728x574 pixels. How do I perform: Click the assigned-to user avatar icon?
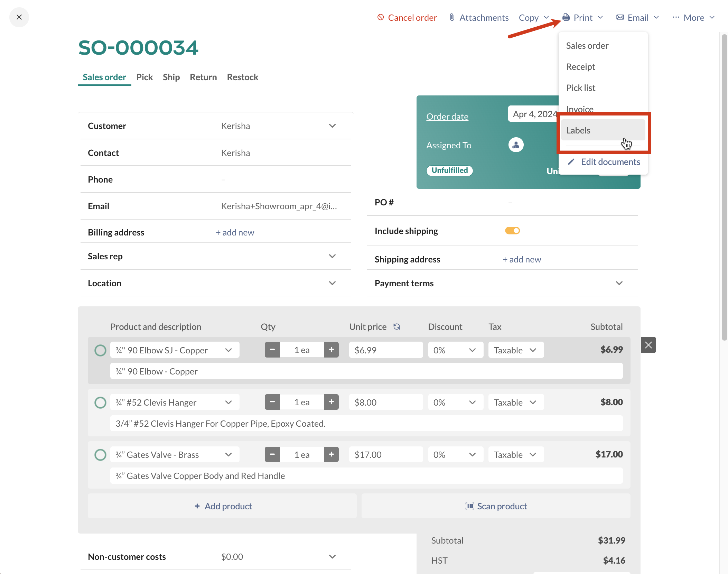click(x=515, y=145)
